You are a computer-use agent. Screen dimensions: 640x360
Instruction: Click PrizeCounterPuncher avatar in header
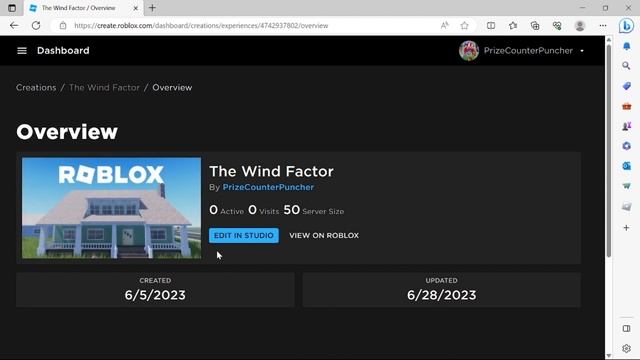pos(469,51)
